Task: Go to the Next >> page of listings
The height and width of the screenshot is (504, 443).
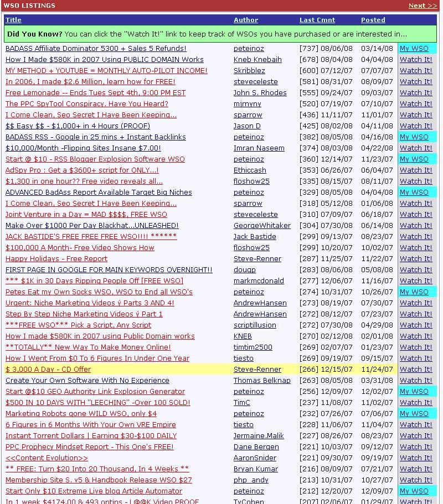Action: (x=423, y=6)
